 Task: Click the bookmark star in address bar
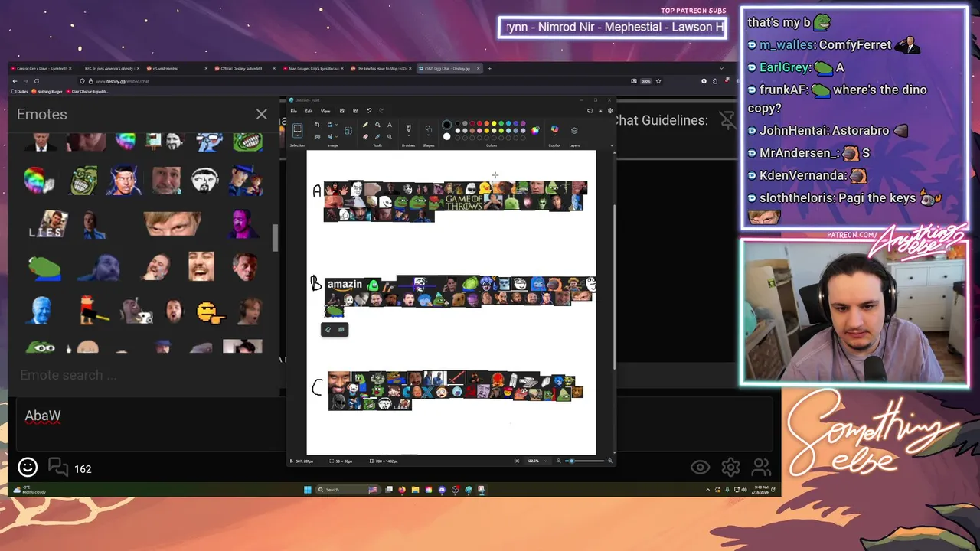click(658, 80)
